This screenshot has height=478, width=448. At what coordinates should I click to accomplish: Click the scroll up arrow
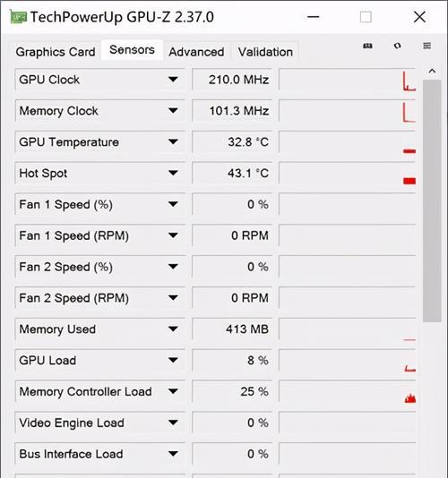tap(432, 72)
